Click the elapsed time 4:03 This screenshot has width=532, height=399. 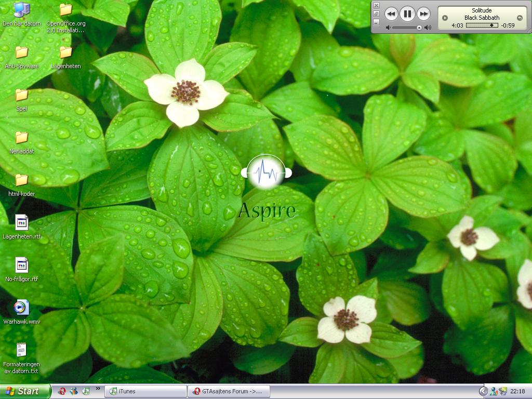pyautogui.click(x=457, y=25)
